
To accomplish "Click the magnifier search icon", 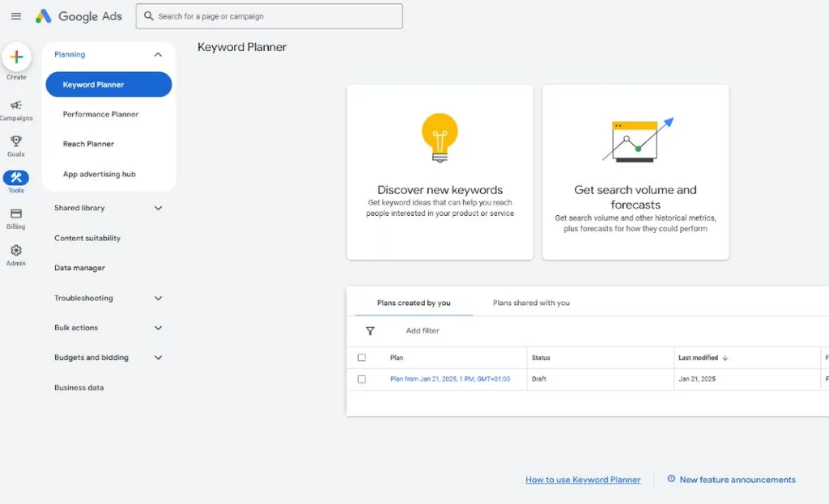I will [149, 16].
